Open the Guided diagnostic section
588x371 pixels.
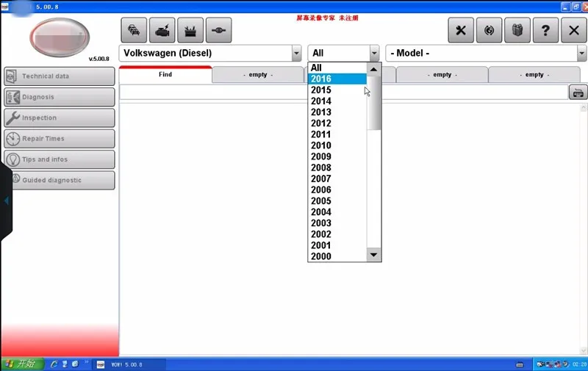[x=60, y=180]
